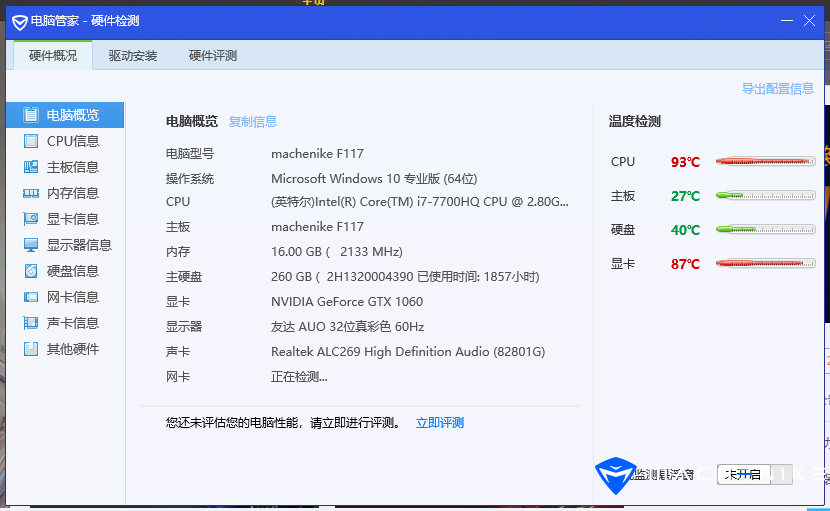Click the CPU temperature bar
830x511 pixels.
click(x=765, y=162)
